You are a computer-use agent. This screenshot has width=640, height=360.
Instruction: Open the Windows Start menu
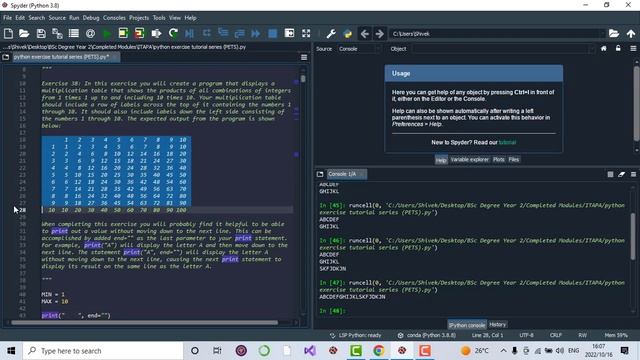[x=11, y=351]
